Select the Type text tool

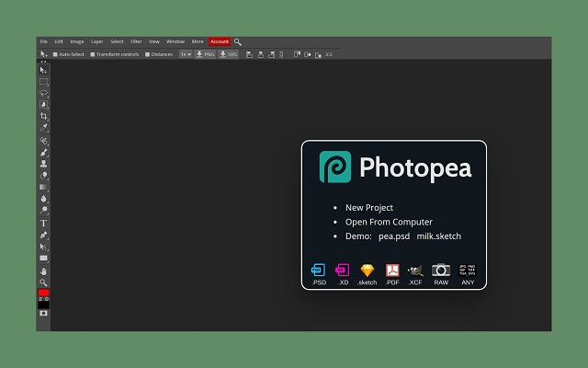[43, 223]
